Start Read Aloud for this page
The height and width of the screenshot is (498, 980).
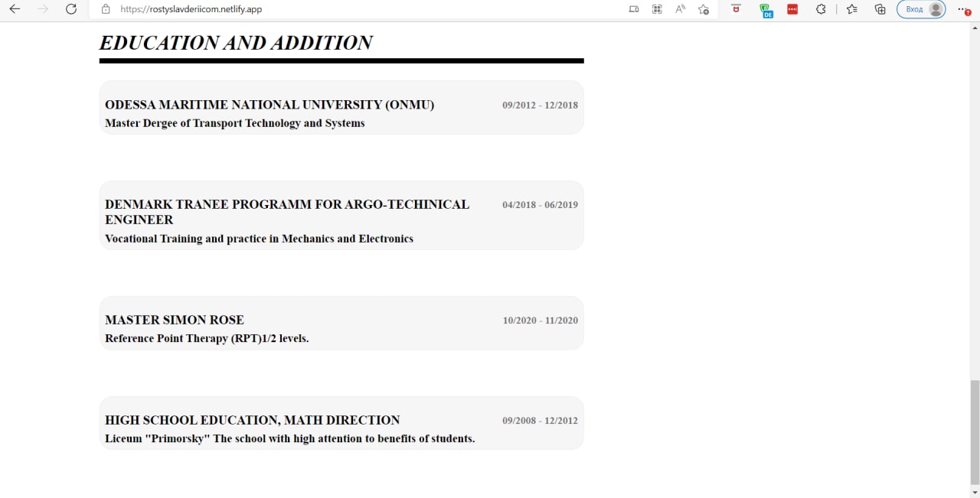point(680,9)
